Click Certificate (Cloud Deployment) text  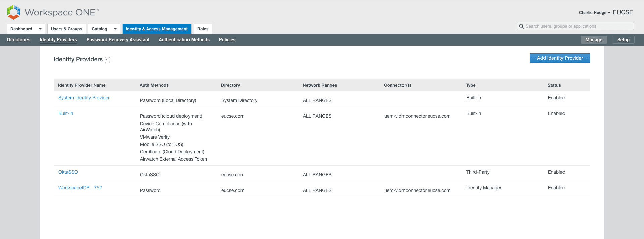pos(172,152)
